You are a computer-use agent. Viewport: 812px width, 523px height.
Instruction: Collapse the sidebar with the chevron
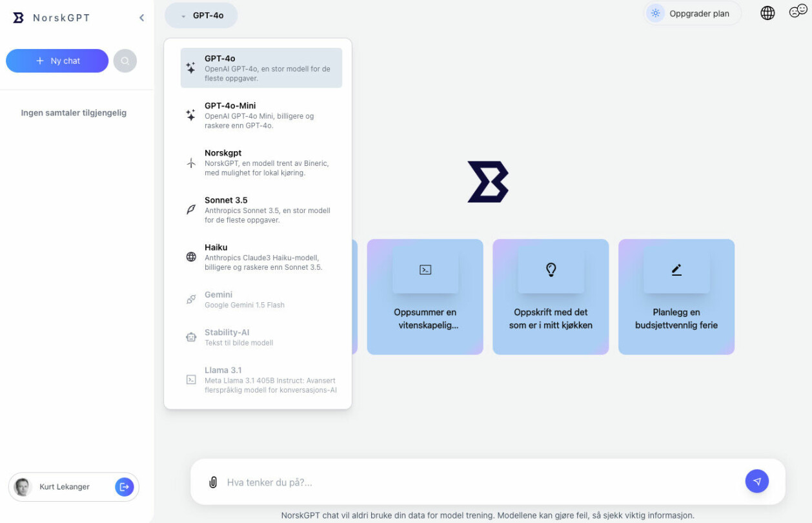click(142, 18)
